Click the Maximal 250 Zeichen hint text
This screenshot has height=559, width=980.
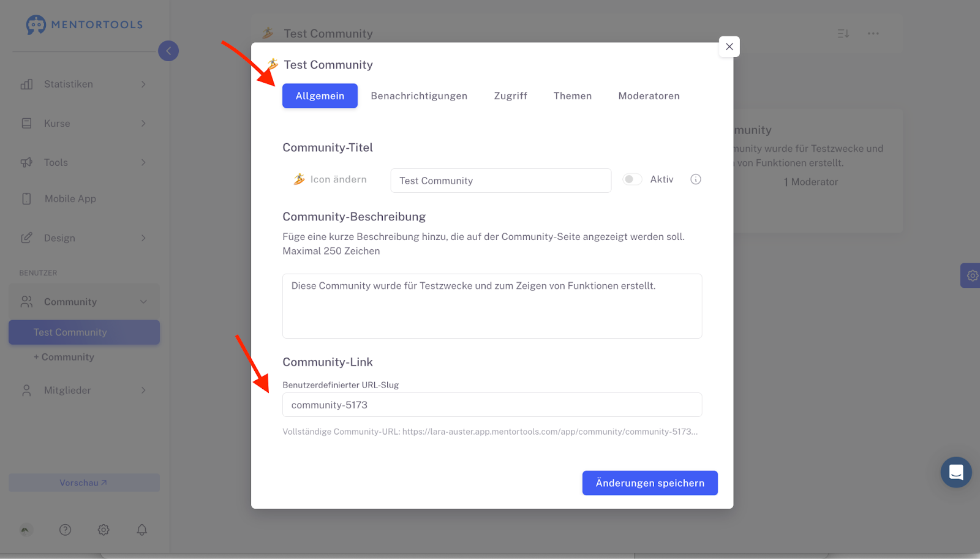(x=331, y=251)
